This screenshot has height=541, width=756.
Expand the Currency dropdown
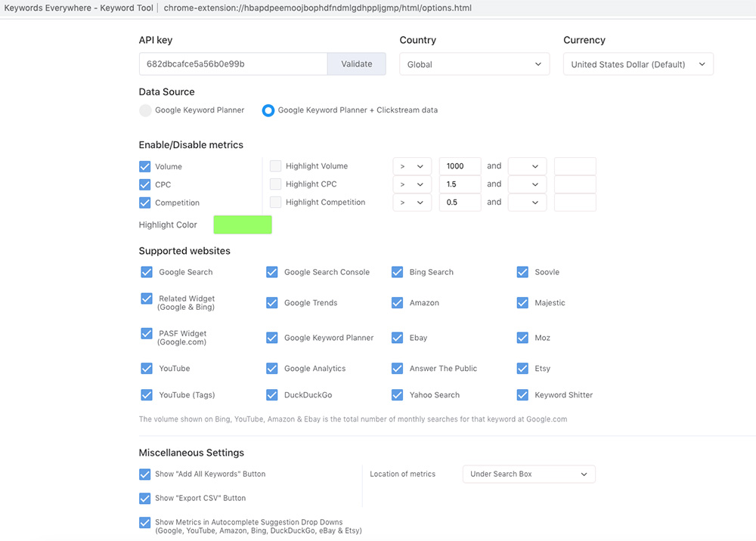click(x=638, y=64)
